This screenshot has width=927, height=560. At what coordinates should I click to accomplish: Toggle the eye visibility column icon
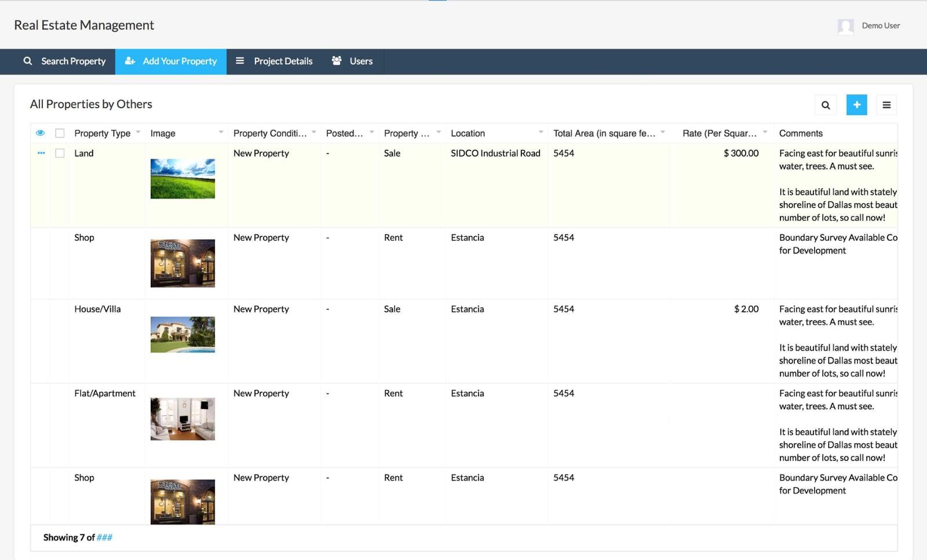pos(40,133)
